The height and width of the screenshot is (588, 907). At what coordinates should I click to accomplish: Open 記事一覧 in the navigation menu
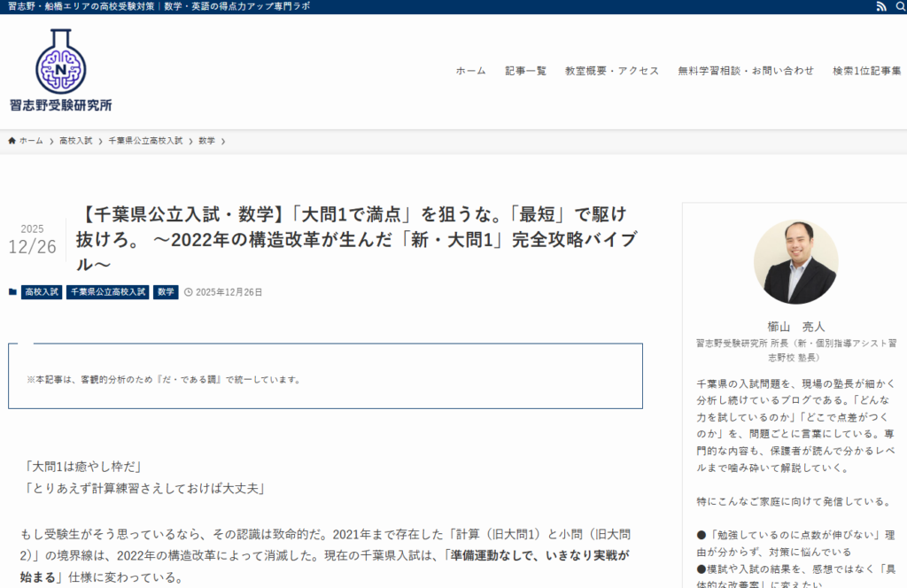click(x=525, y=71)
